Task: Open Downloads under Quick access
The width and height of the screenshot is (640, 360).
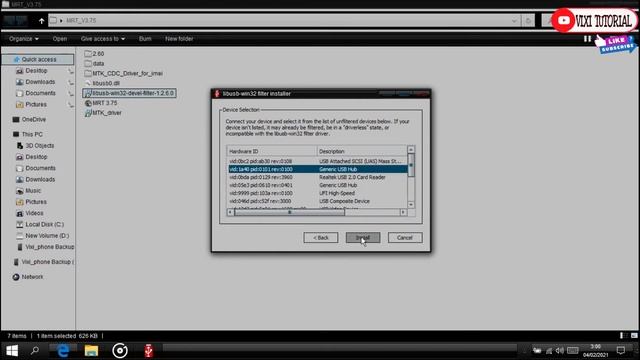Action: click(40, 82)
